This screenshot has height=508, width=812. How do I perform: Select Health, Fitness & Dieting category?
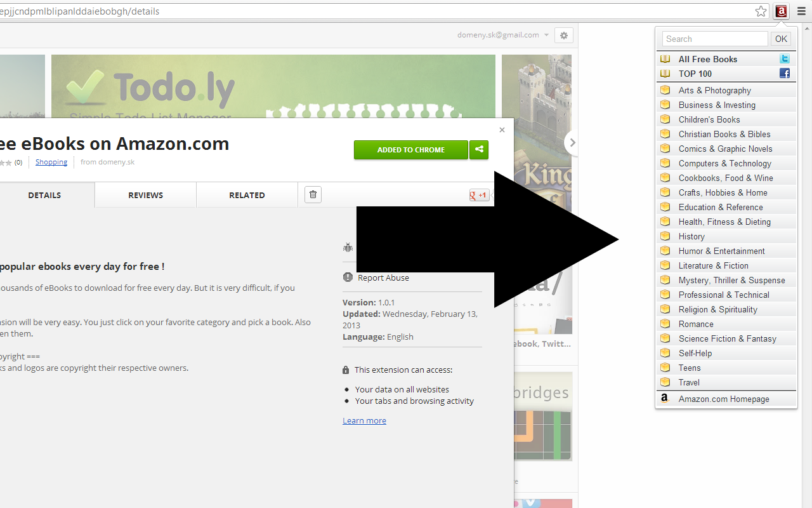(x=726, y=222)
